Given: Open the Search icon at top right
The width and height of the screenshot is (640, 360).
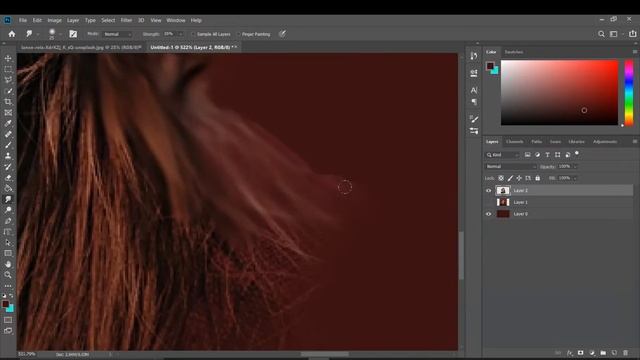Looking at the screenshot, I should (601, 34).
